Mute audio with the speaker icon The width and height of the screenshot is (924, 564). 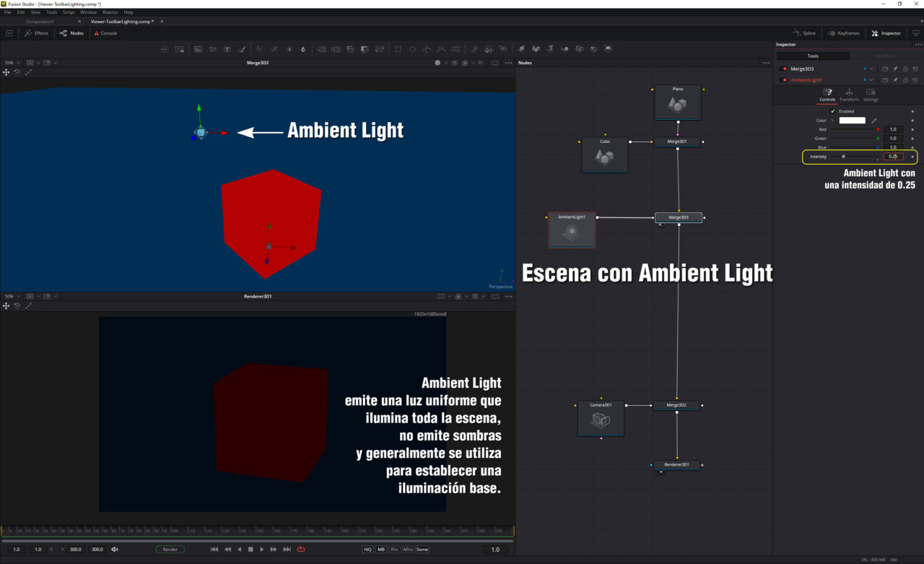point(114,550)
